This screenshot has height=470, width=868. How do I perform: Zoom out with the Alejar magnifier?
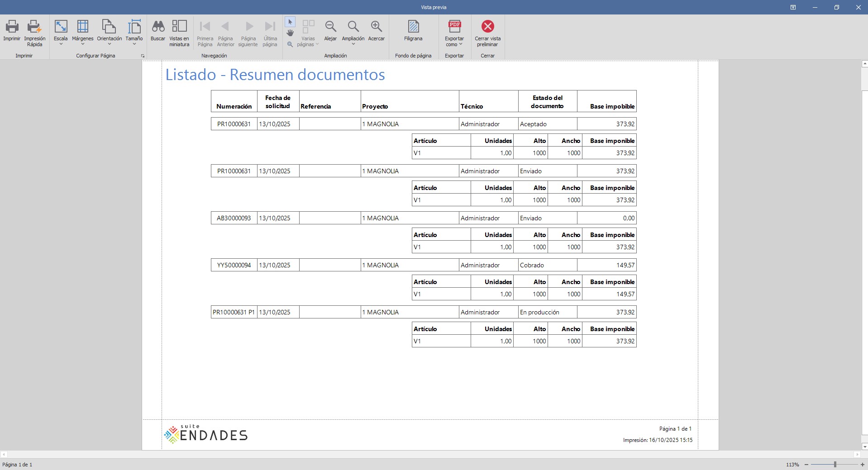click(x=330, y=27)
